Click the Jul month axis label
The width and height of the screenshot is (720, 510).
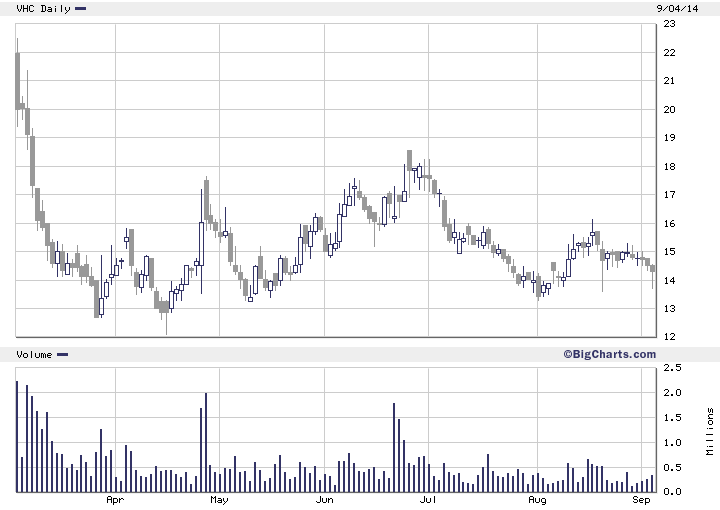coord(428,499)
